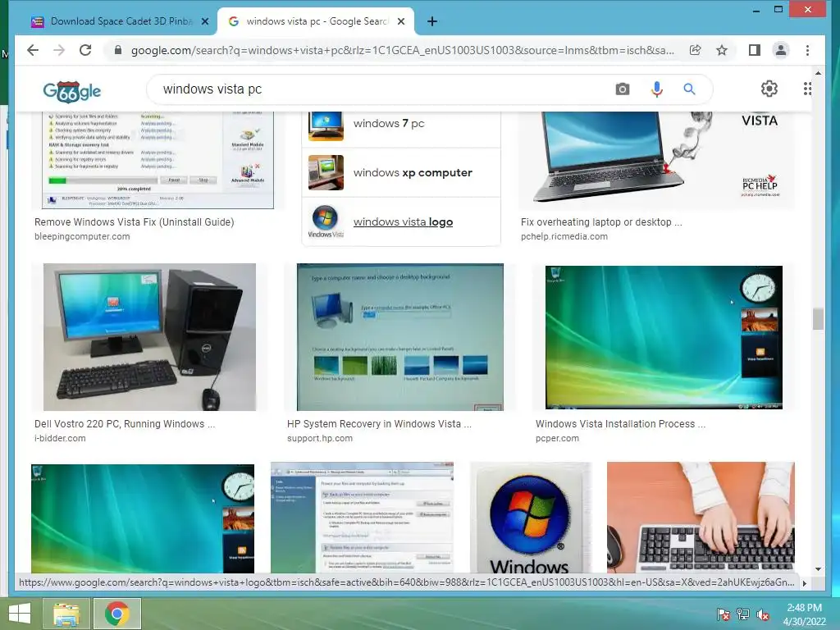Open the taskbar clock and date
840x630 pixels.
[x=804, y=614]
